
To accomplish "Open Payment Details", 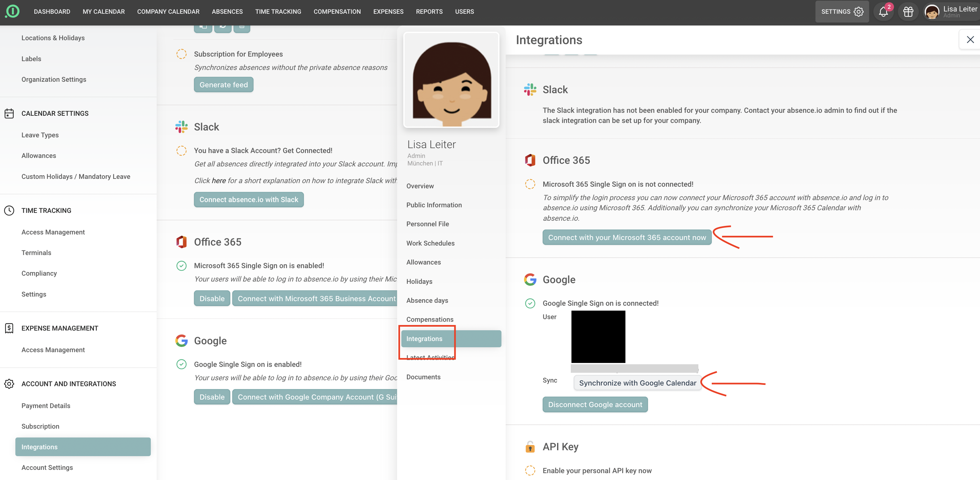I will 46,405.
